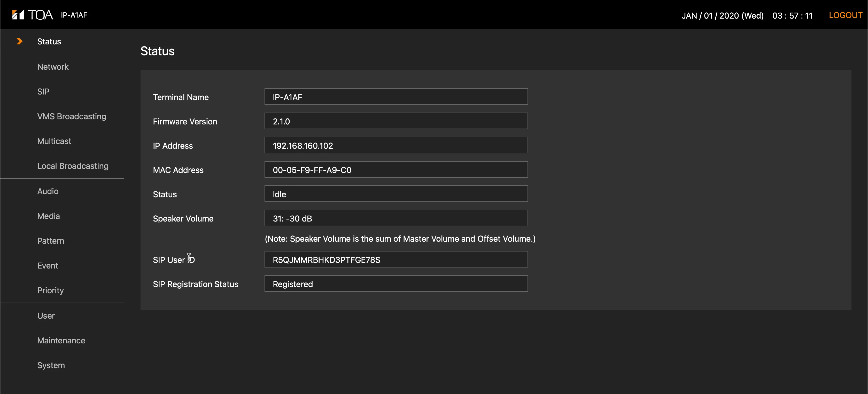Click the Firmware Version field showing 2.1.0

[x=396, y=121]
